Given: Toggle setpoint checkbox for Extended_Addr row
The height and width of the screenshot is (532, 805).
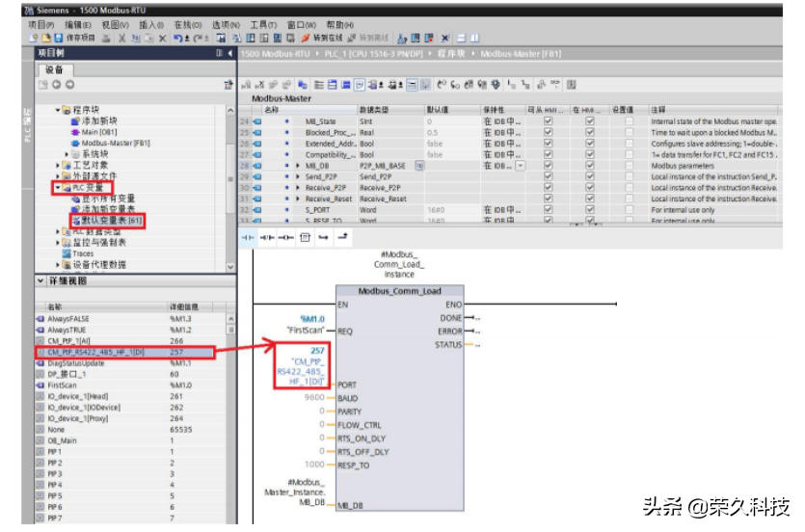Looking at the screenshot, I should coord(629,144).
